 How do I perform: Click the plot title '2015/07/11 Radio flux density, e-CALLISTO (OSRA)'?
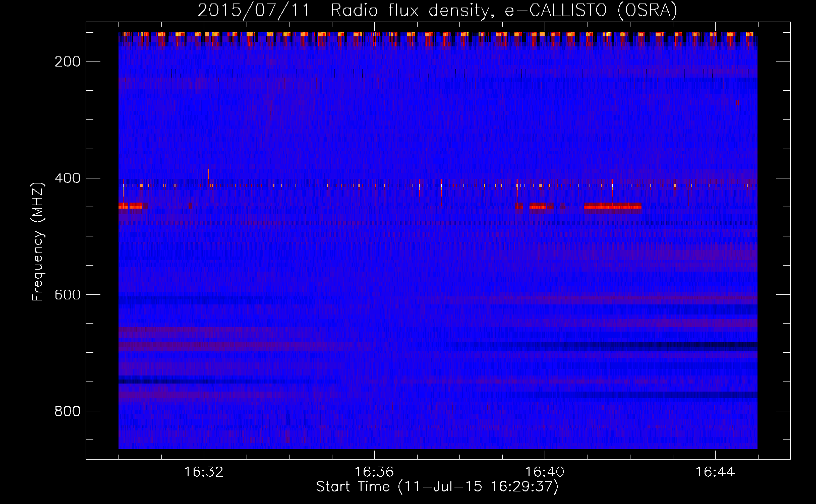[437, 10]
